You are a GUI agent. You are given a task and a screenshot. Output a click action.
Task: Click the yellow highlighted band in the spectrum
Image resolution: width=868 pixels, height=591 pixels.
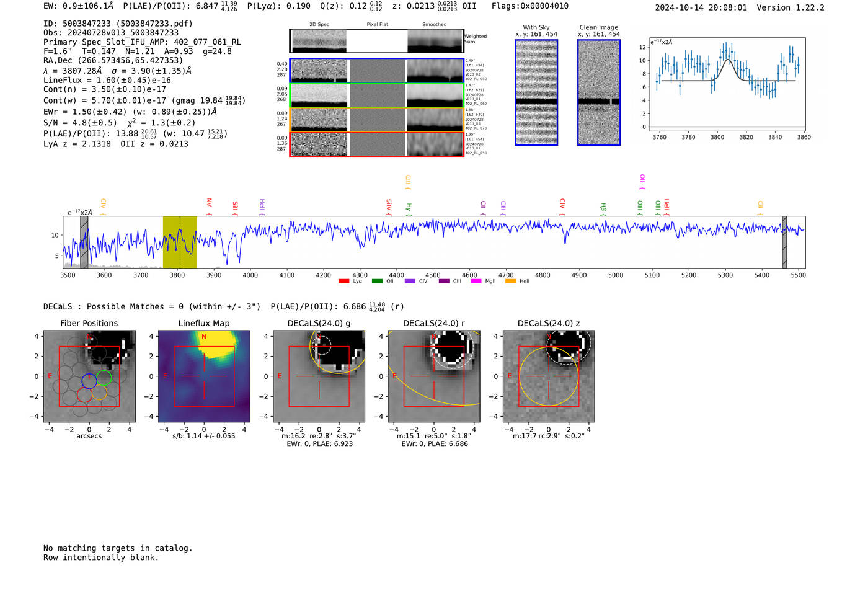coord(180,242)
